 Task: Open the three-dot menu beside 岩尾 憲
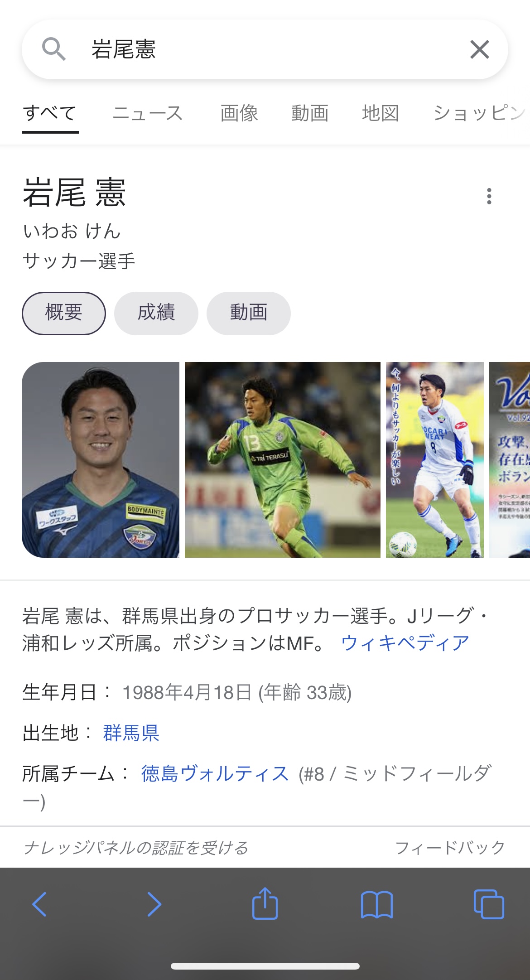(x=489, y=196)
